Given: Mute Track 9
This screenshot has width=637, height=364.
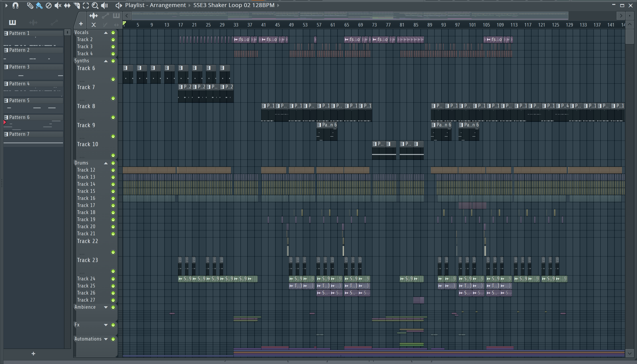Looking at the screenshot, I should 113,136.
